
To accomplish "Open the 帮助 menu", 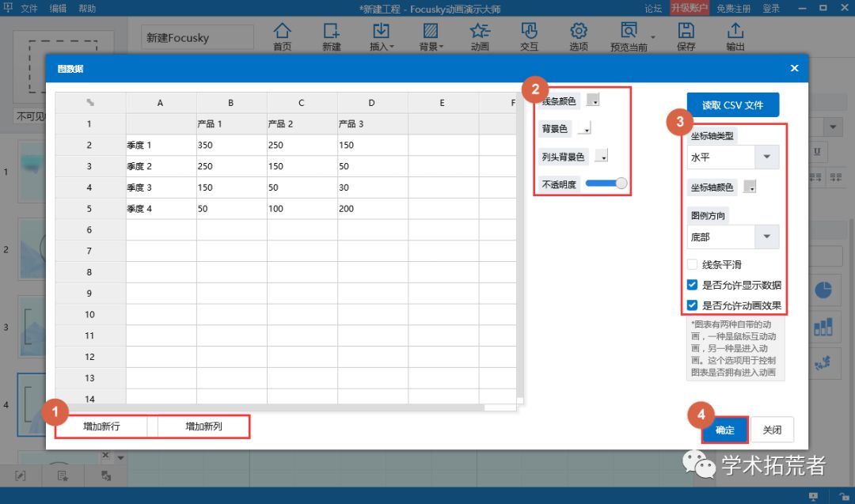I will (x=87, y=8).
